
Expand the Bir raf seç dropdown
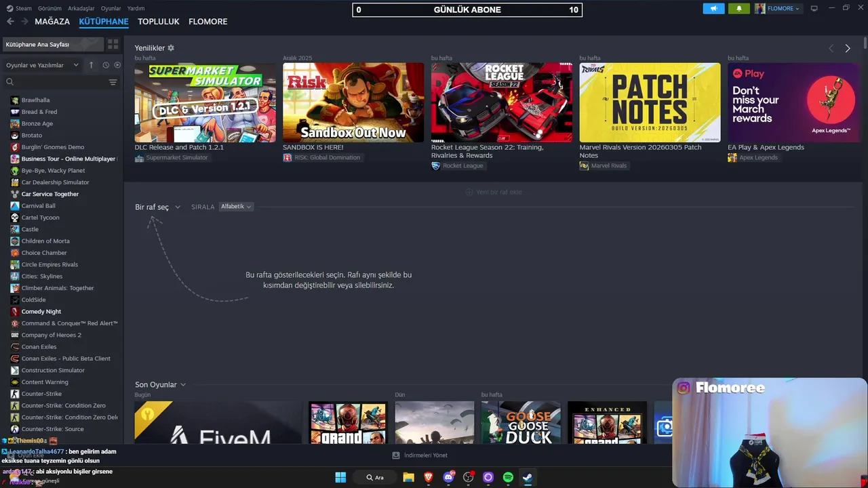(x=157, y=207)
